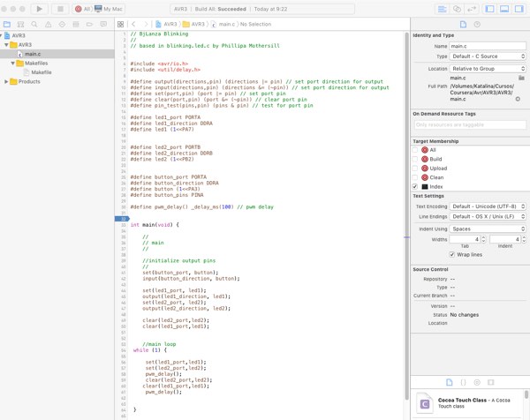
Task: Open the Type dropdown Default - C Source
Action: point(488,56)
